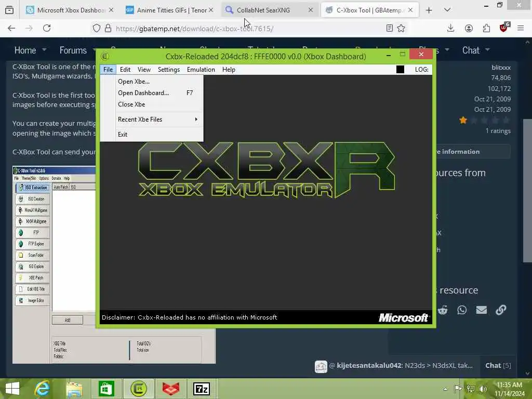The width and height of the screenshot is (532, 399).
Task: Open the Edit menu in Cxbx-Reloaded
Action: click(x=125, y=70)
